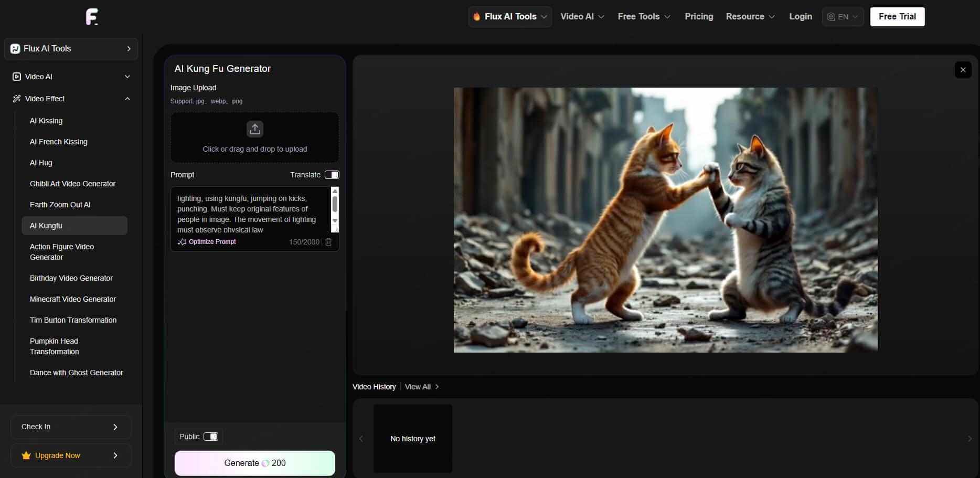
Task: Click the prompt text box scrollbar
Action: (335, 205)
